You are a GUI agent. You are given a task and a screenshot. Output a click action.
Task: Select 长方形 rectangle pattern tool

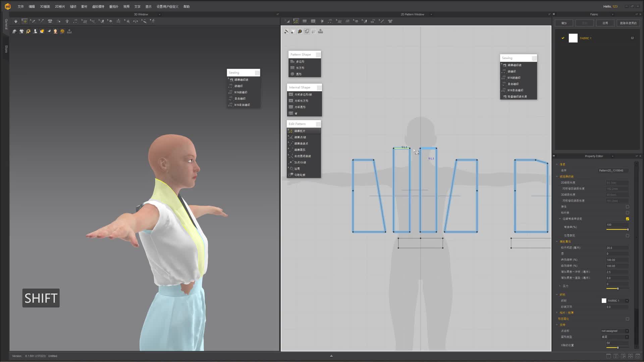click(x=300, y=68)
